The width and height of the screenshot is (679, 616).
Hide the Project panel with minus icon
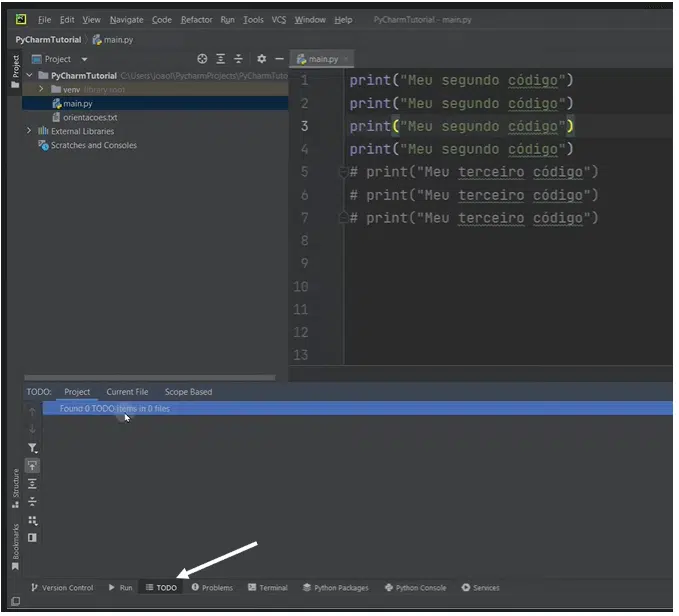279,59
